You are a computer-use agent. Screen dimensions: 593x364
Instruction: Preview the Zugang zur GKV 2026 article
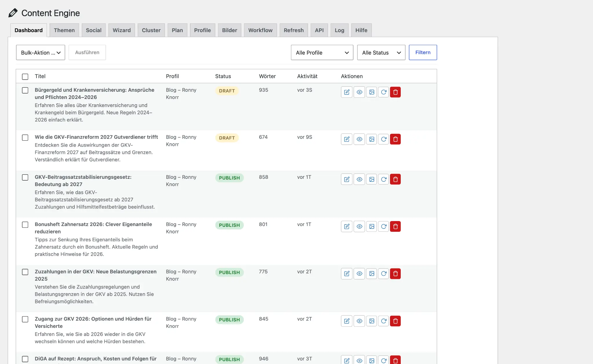click(359, 321)
